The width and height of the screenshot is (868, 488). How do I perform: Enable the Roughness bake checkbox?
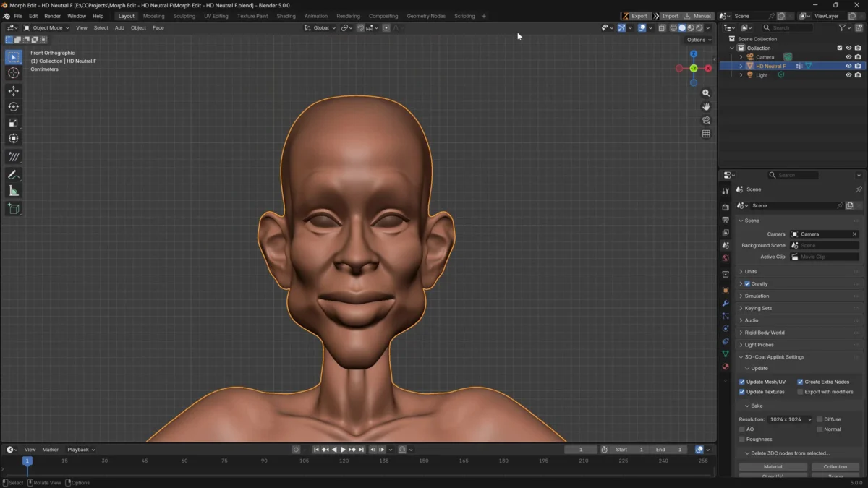click(x=741, y=439)
